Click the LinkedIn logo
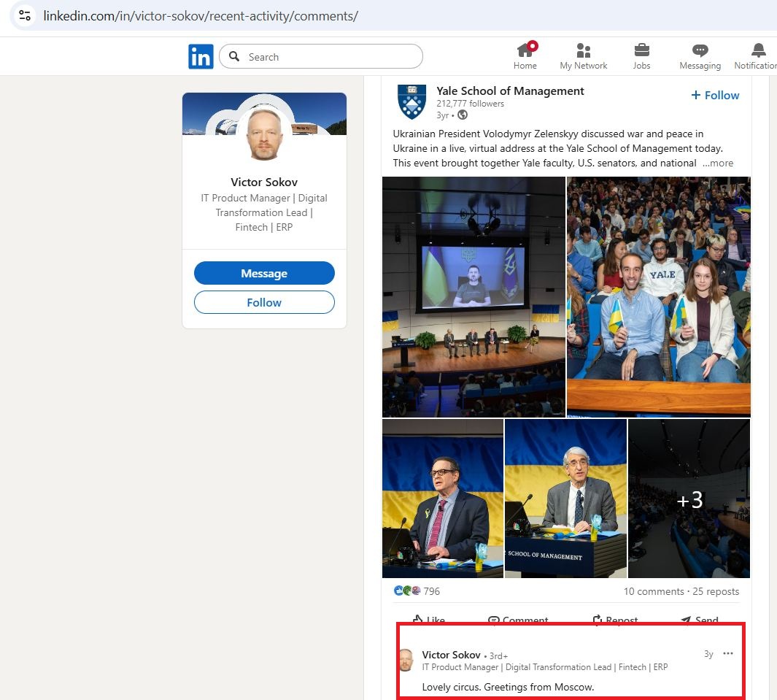The height and width of the screenshot is (700, 777). 201,56
